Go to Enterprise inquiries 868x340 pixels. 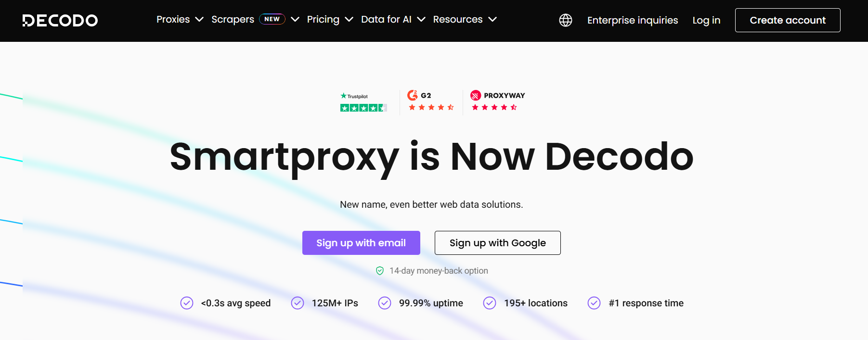633,20
